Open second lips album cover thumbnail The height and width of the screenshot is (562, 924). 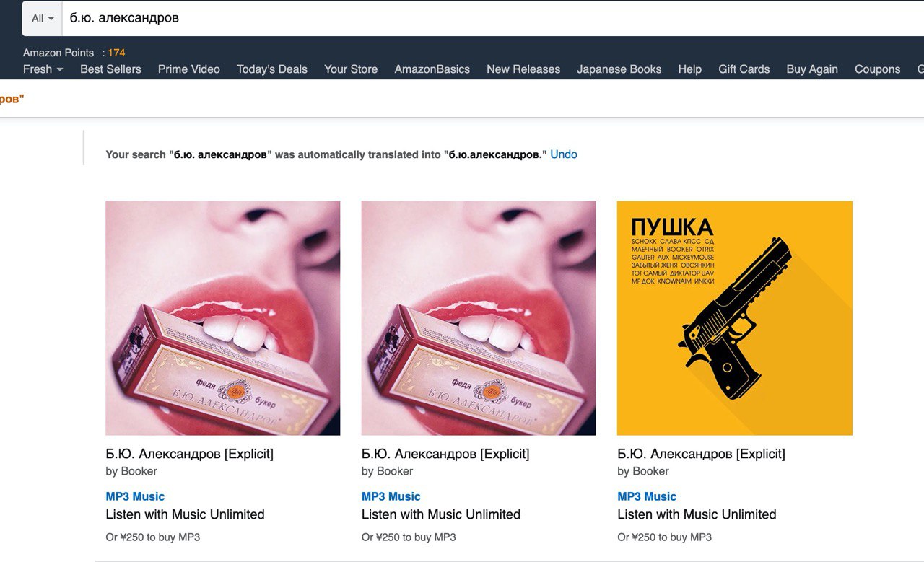(479, 318)
